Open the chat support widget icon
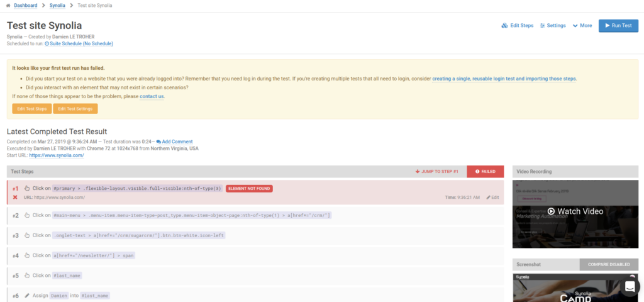This screenshot has width=644, height=302. coord(630,287)
